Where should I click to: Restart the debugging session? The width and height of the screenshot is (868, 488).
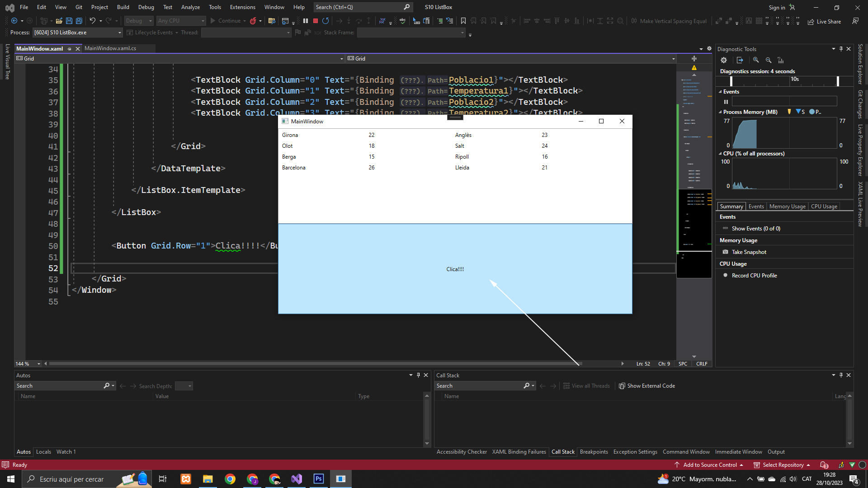(x=325, y=21)
